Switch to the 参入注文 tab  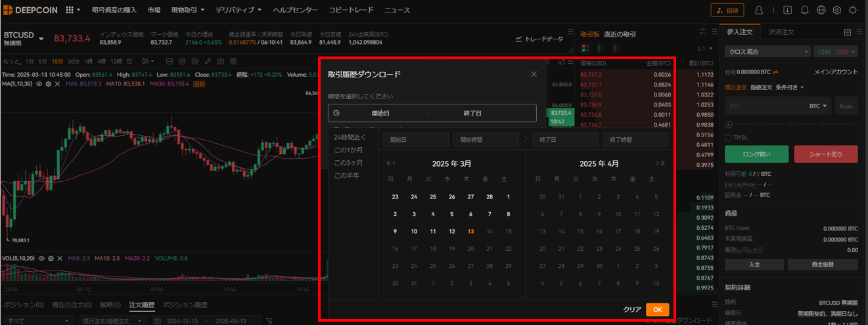coord(740,32)
